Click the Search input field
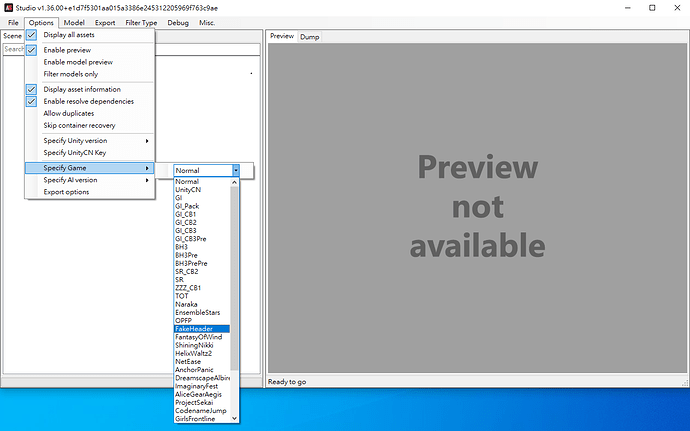The height and width of the screenshot is (431, 690). tap(131, 49)
